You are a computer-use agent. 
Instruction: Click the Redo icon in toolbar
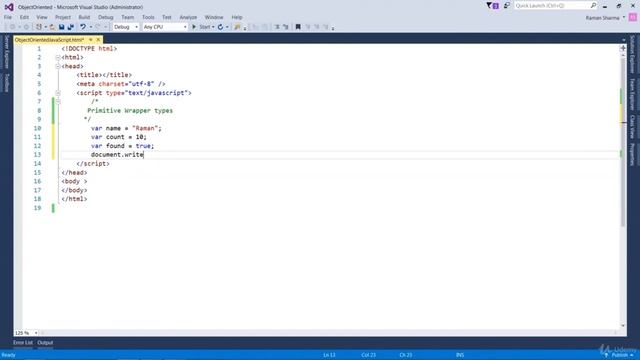click(98, 27)
